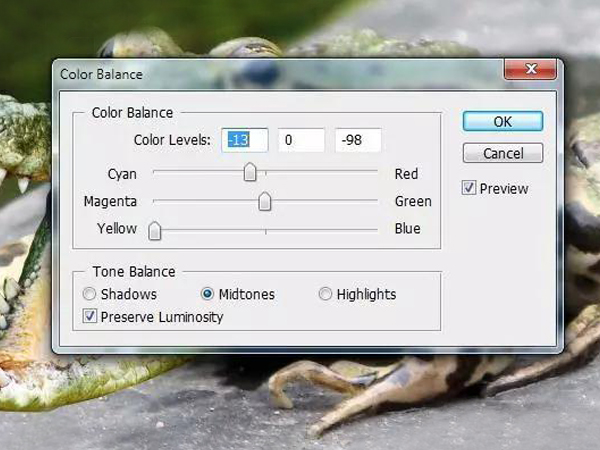
Task: Click the Magenta-Green slider handle
Action: click(x=265, y=202)
